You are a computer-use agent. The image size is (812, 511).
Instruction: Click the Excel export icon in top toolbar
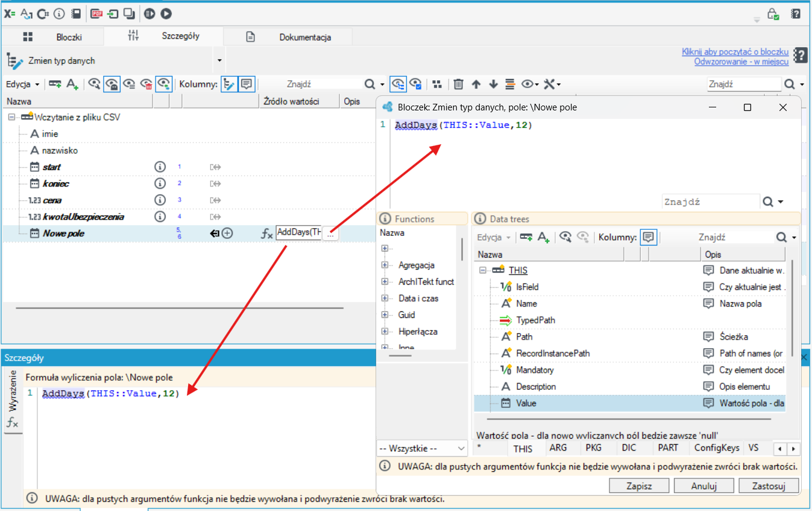tap(10, 13)
